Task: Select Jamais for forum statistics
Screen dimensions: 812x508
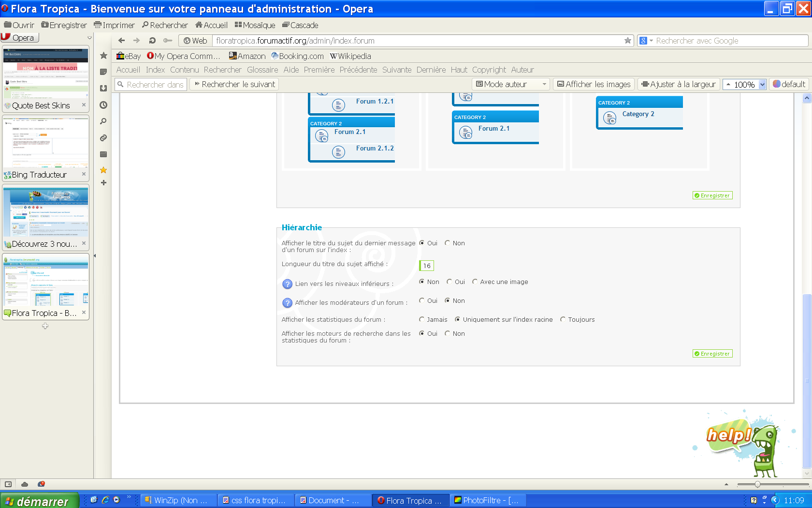Action: click(x=422, y=319)
